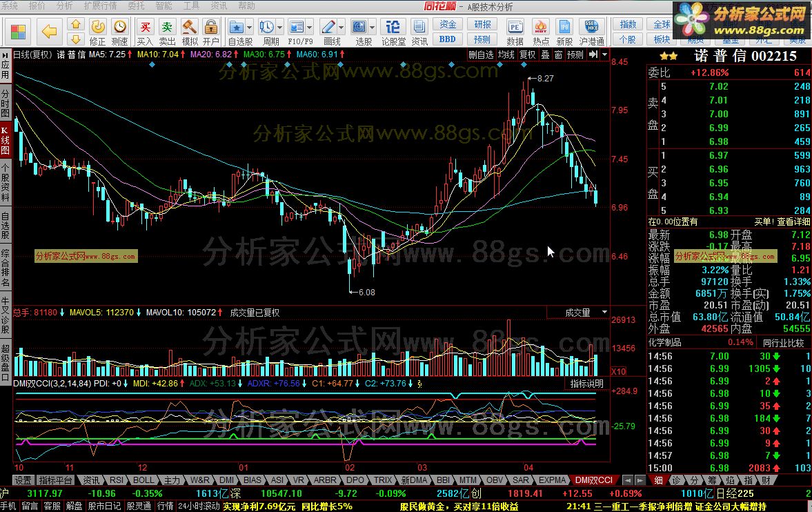The height and width of the screenshot is (512, 812).
Task: Select the EXPMA indicator tab
Action: (x=553, y=480)
